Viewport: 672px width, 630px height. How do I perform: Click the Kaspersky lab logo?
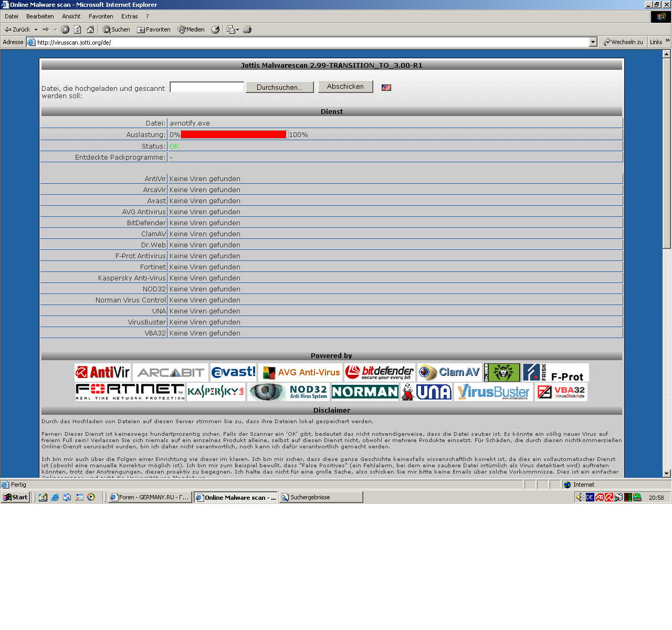pyautogui.click(x=216, y=392)
